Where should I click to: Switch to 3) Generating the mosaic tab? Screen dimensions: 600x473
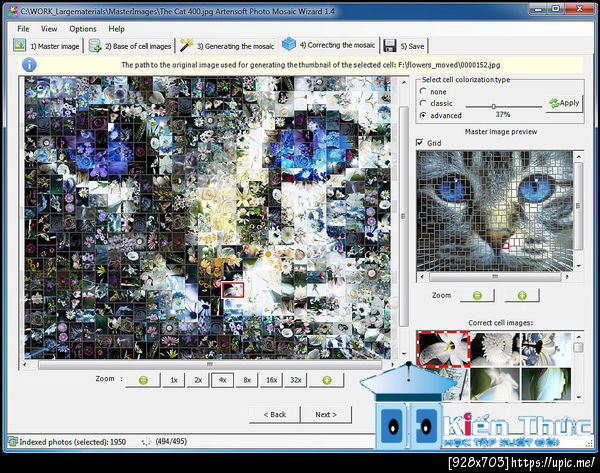click(227, 46)
